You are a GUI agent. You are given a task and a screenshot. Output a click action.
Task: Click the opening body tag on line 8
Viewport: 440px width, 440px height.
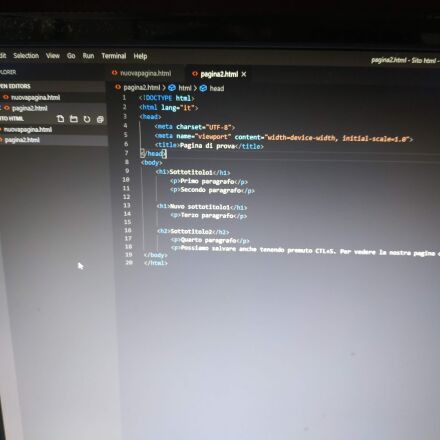[x=152, y=162]
